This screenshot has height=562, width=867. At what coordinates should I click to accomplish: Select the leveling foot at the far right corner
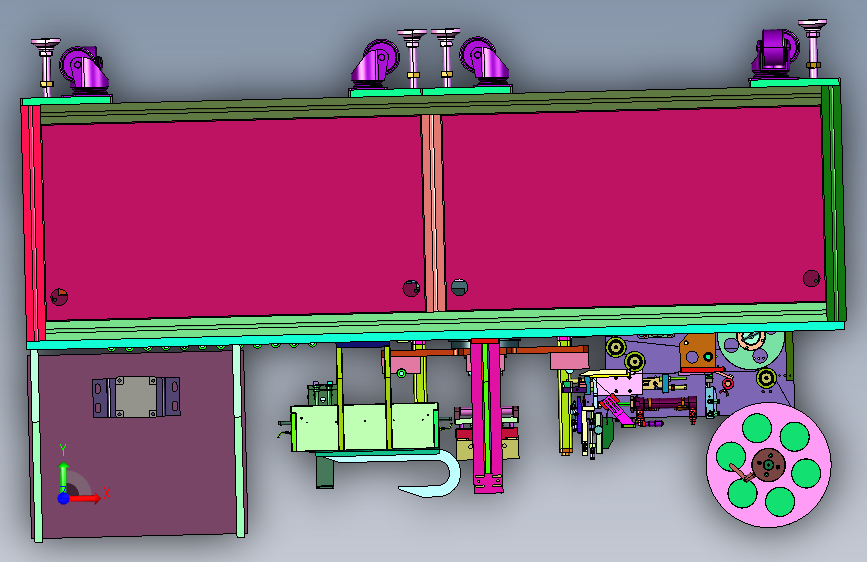pyautogui.click(x=812, y=50)
